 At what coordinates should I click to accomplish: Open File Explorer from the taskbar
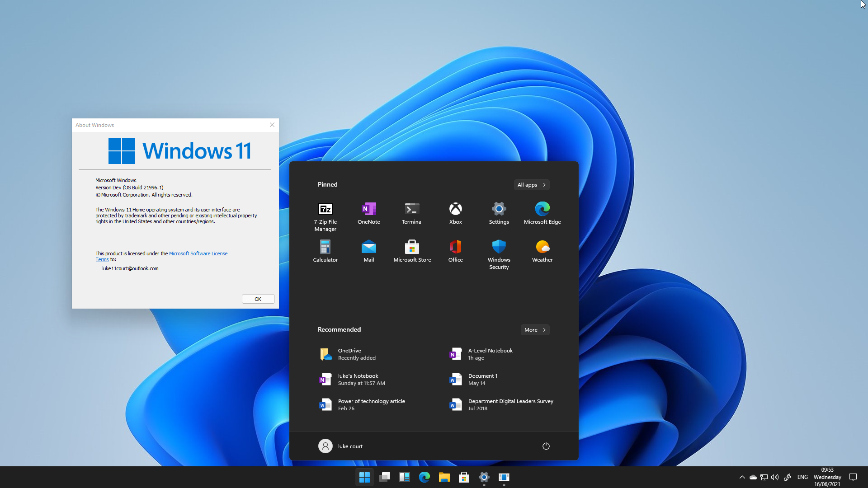(x=444, y=477)
